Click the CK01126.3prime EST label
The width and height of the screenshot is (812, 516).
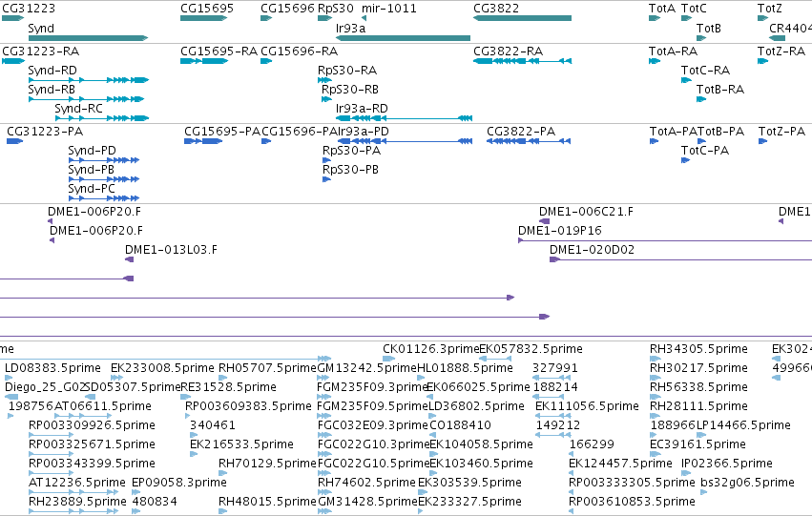click(431, 349)
